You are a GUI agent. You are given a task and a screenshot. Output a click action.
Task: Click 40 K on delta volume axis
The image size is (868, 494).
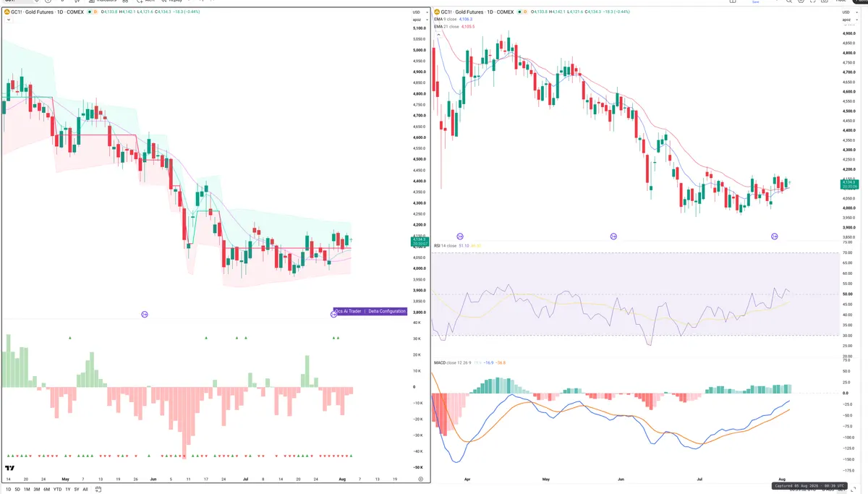click(x=417, y=323)
